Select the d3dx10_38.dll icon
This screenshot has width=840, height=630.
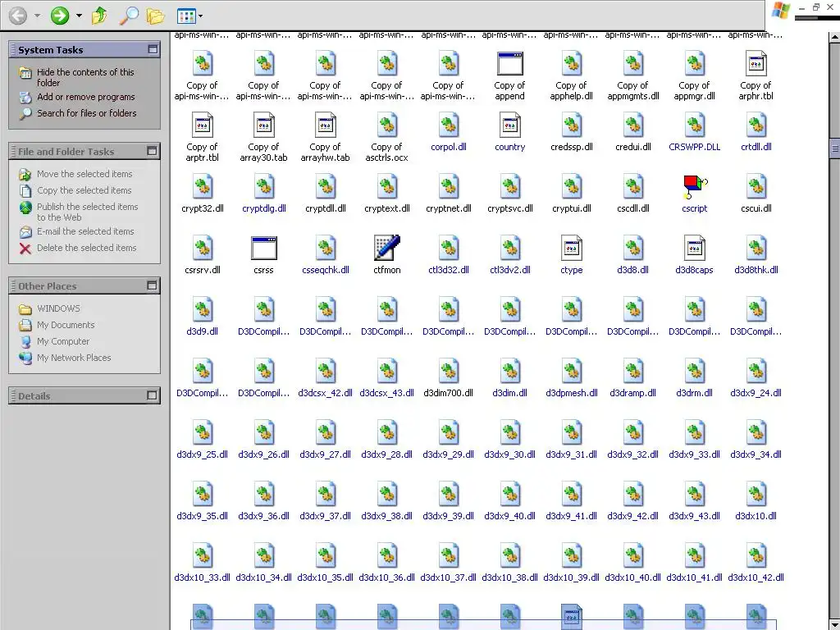pos(510,555)
